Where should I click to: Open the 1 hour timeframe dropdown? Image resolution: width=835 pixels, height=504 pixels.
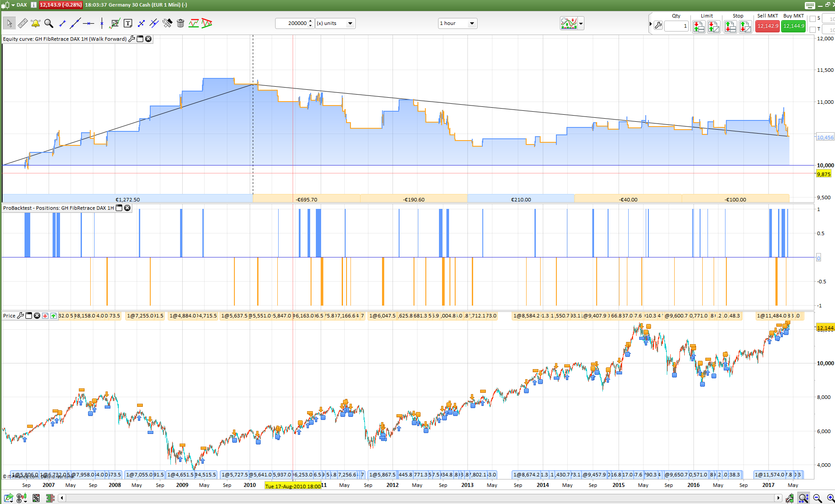472,23
